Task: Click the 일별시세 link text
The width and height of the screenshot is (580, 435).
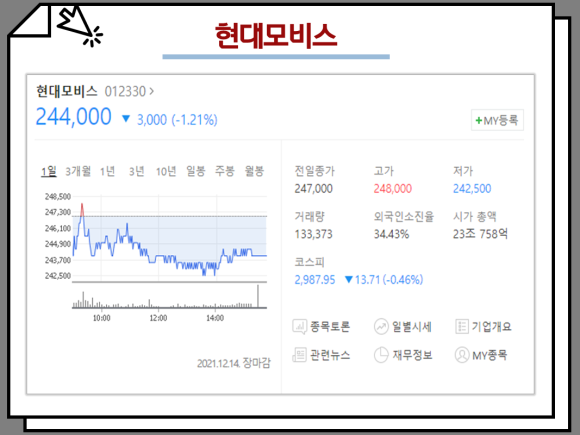Action: (x=412, y=327)
